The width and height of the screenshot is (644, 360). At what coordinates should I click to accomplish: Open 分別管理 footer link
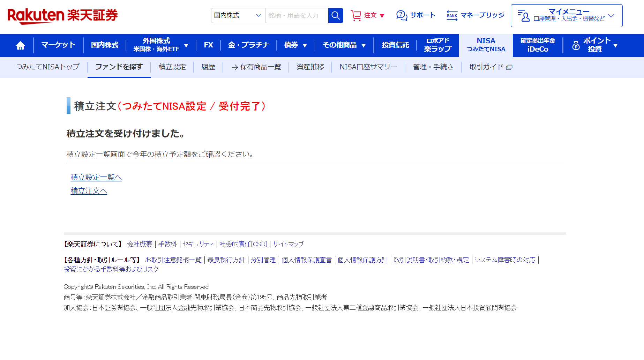(263, 260)
